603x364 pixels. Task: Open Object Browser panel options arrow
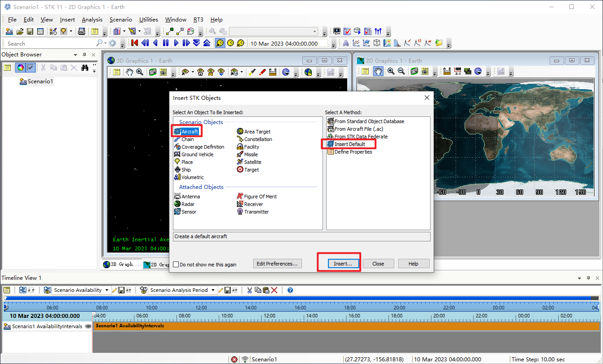pyautogui.click(x=75, y=55)
